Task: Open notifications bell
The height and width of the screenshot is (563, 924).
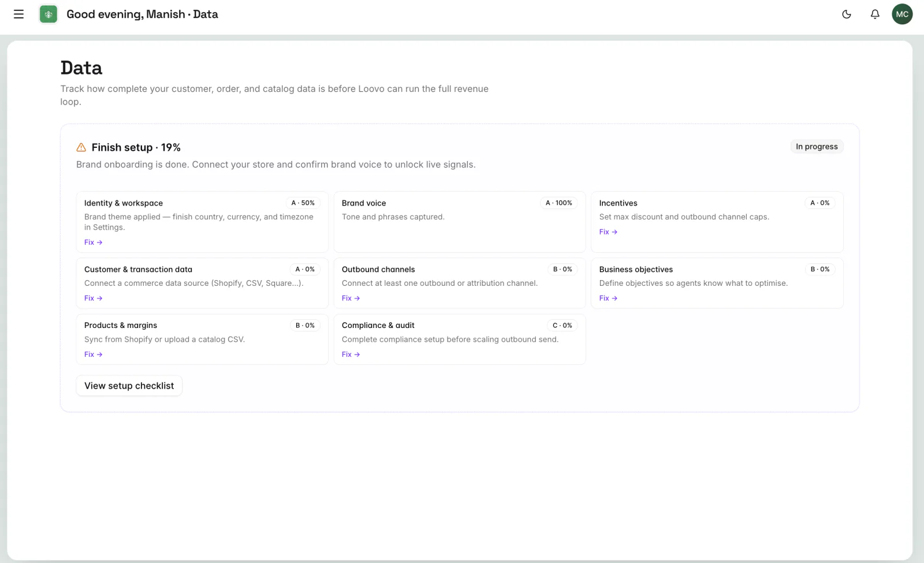Action: point(875,14)
